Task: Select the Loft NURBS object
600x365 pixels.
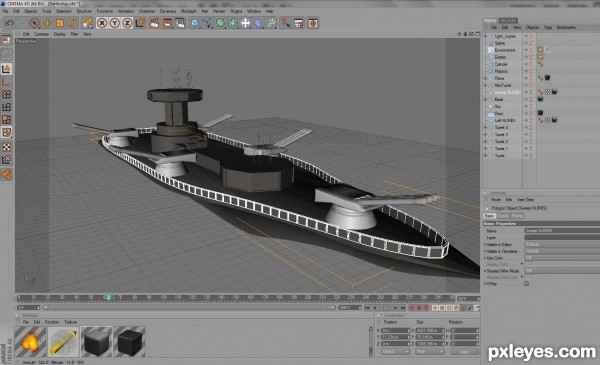Action: (x=505, y=121)
